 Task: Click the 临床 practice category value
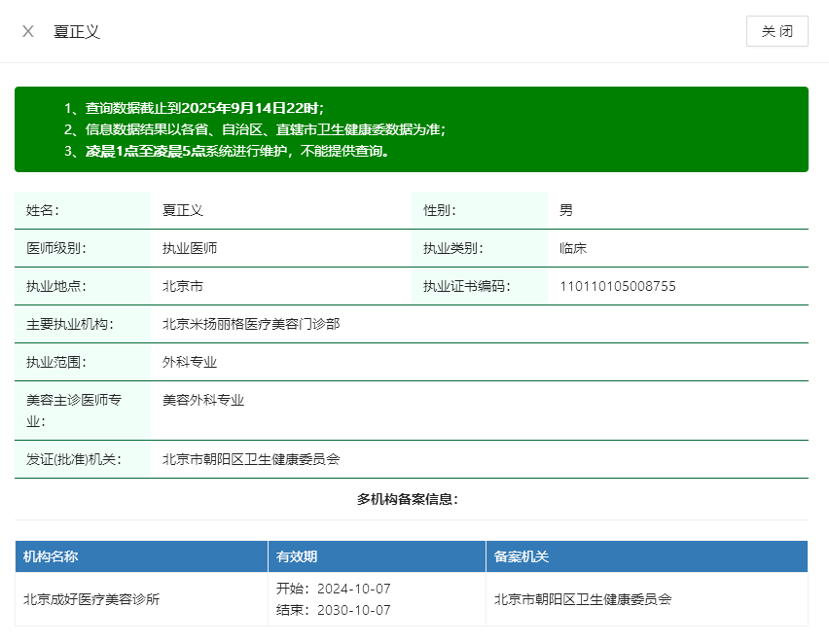pyautogui.click(x=573, y=248)
